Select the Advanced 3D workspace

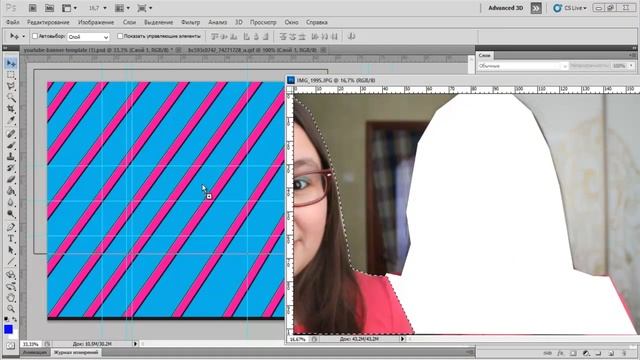[x=505, y=8]
